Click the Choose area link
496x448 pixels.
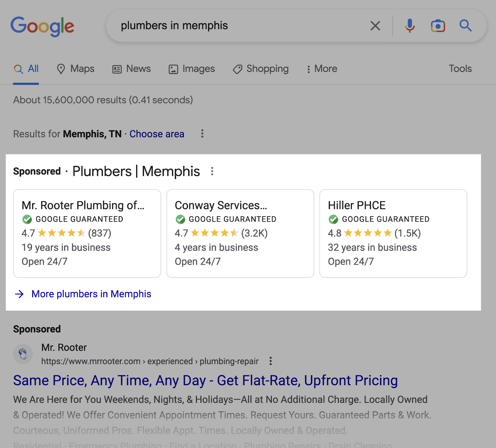pyautogui.click(x=157, y=134)
